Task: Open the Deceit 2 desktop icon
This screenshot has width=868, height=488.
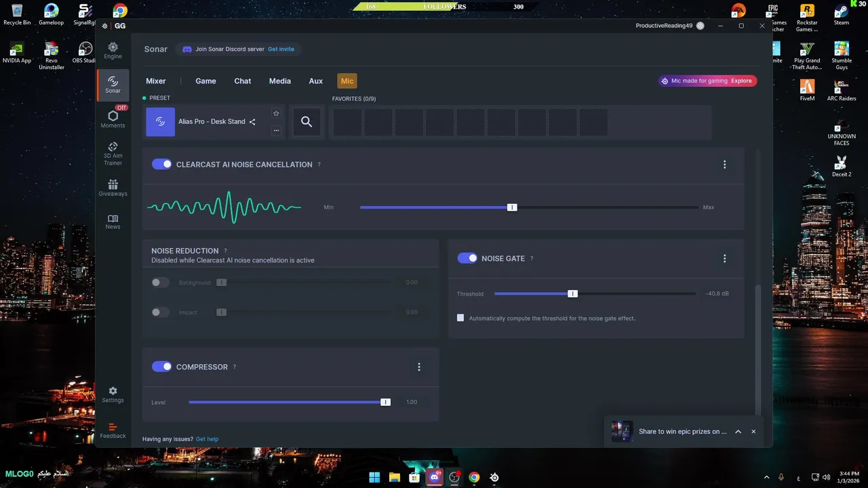Action: (842, 166)
